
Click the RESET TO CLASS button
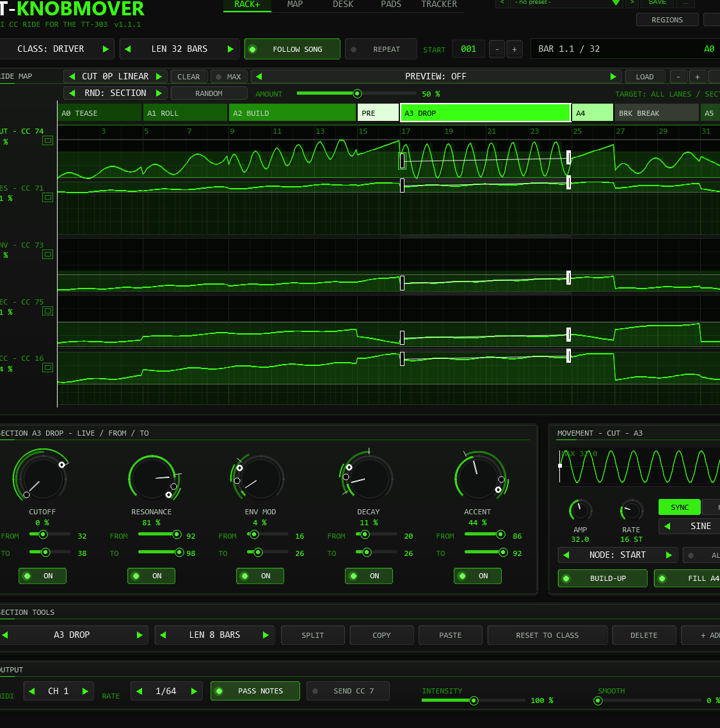pos(547,635)
